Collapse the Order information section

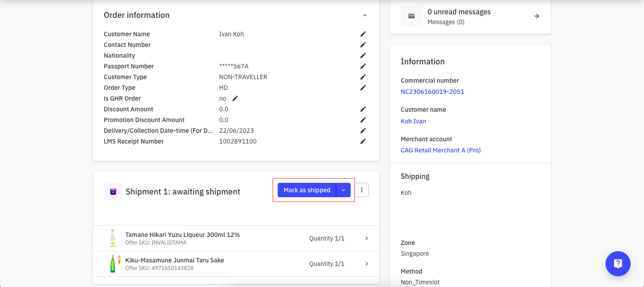(x=364, y=15)
